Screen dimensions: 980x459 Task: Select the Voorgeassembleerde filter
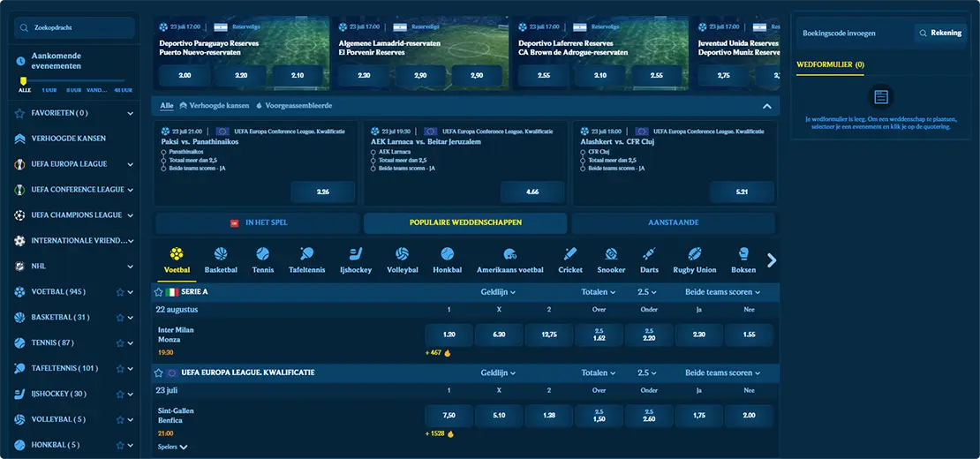tap(294, 106)
